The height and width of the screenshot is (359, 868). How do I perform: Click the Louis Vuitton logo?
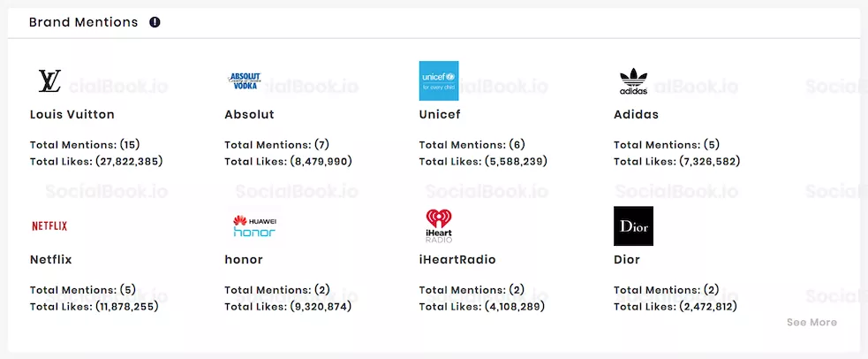pyautogui.click(x=49, y=80)
